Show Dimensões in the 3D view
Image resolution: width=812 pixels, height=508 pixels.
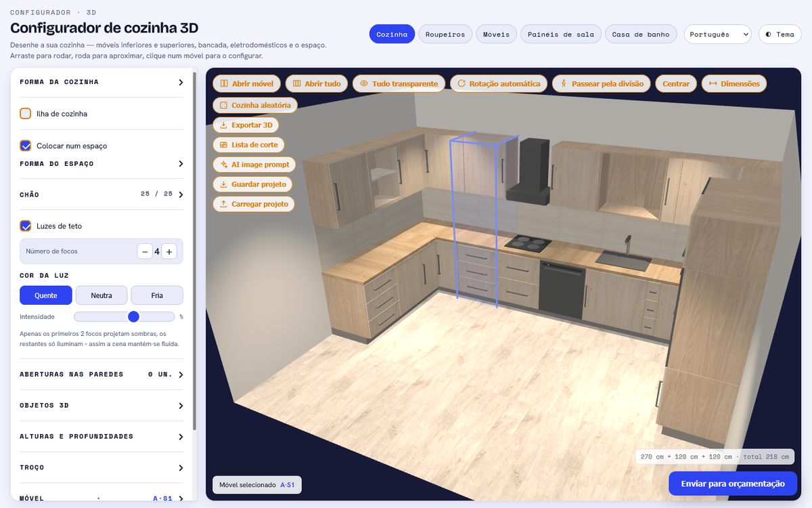point(734,84)
